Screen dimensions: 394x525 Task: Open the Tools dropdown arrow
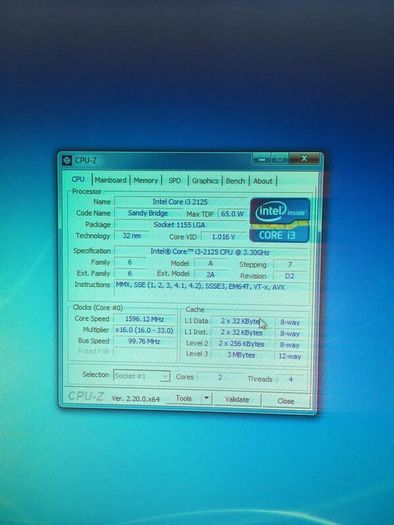(x=206, y=398)
